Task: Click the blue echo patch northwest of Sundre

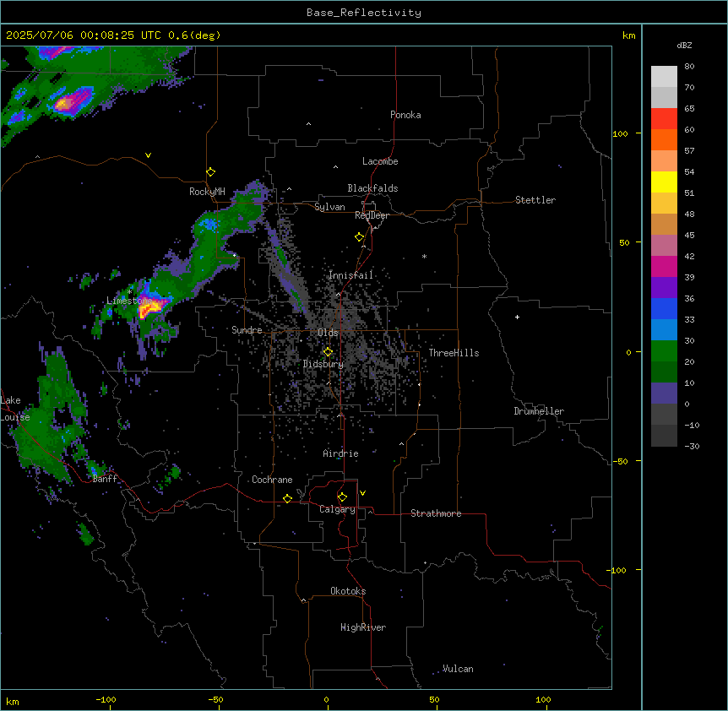Action: (208, 224)
